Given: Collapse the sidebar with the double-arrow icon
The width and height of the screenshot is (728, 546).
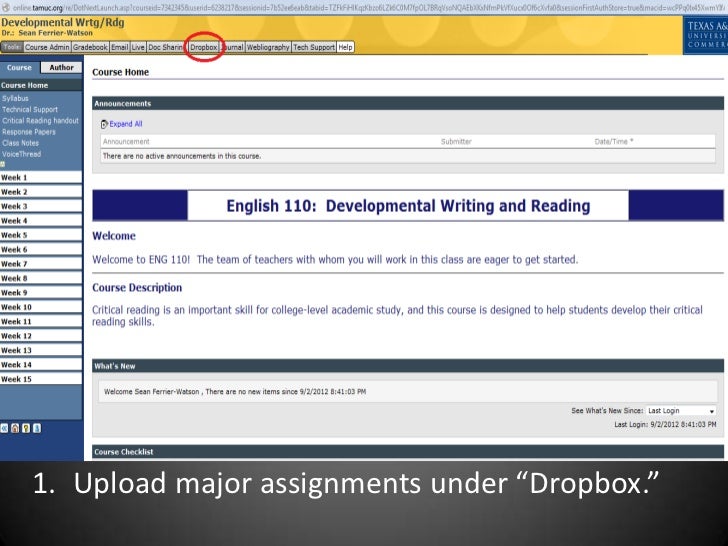Looking at the screenshot, I should pyautogui.click(x=4, y=428).
